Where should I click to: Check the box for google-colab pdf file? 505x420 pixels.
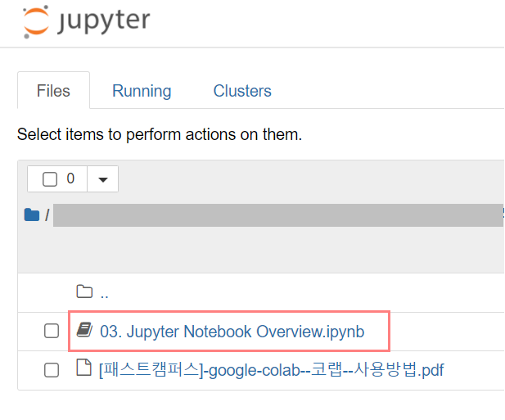tap(52, 370)
